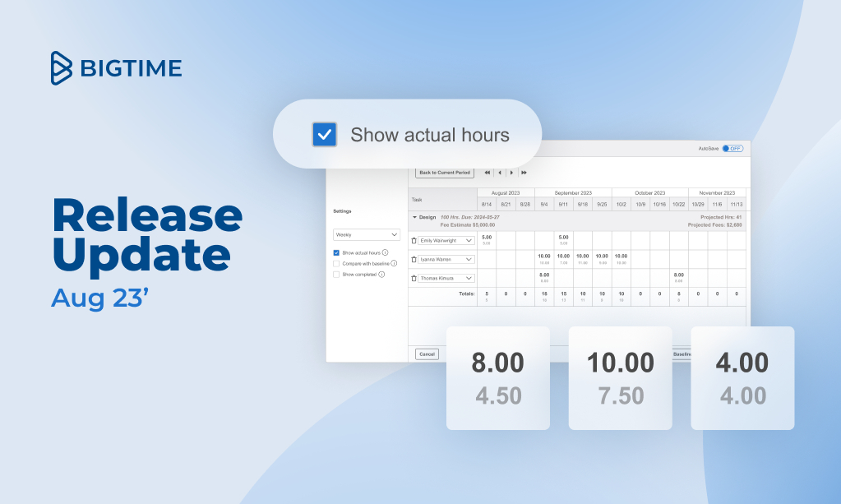Skip forward several periods with double-right arrow
841x504 pixels.
(x=524, y=173)
